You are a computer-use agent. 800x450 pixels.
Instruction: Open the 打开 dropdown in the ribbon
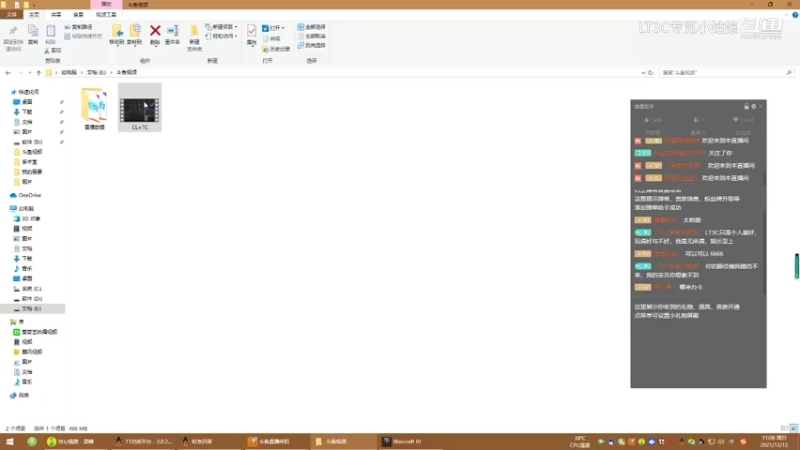point(273,28)
